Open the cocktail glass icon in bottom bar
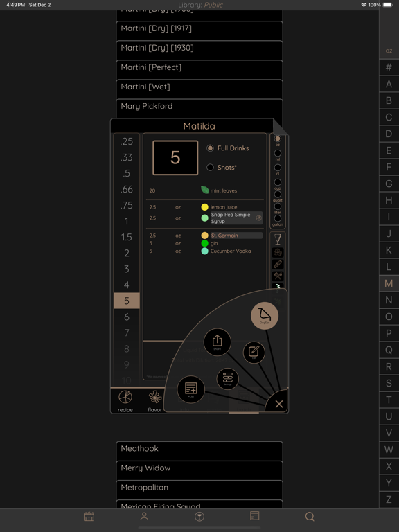The image size is (399, 532). pos(199,516)
